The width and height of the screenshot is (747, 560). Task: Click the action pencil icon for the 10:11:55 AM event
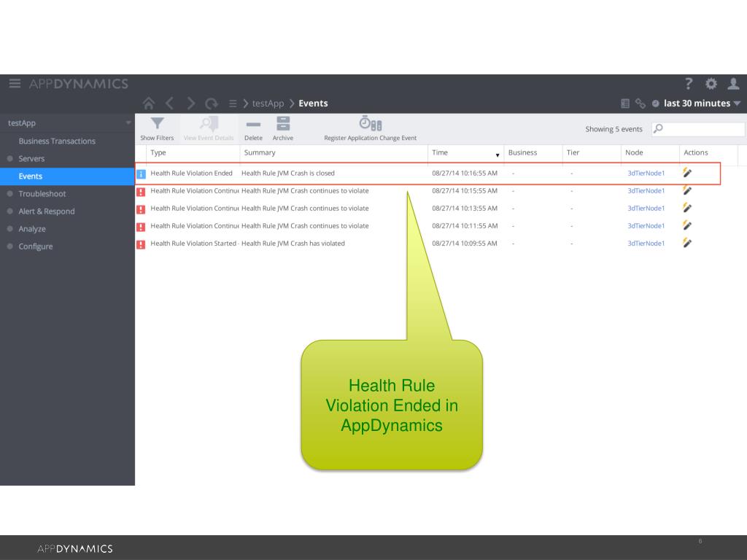coord(687,225)
